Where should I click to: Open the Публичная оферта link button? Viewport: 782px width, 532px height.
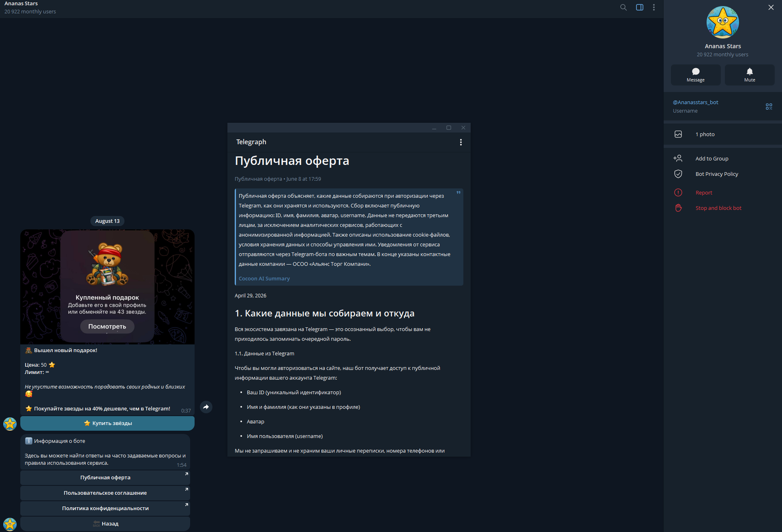click(x=105, y=477)
